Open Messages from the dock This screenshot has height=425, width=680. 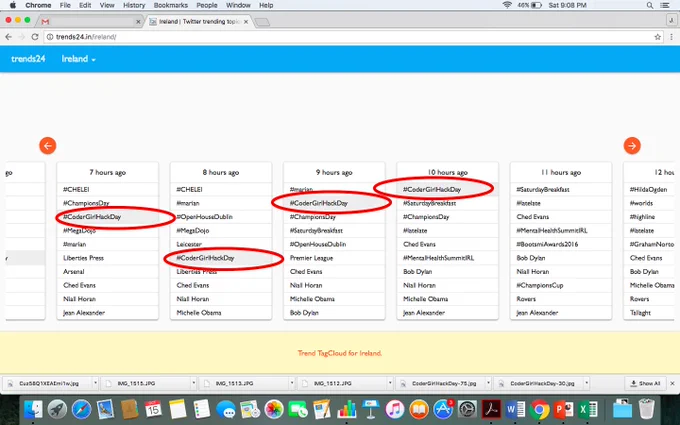(x=226, y=409)
